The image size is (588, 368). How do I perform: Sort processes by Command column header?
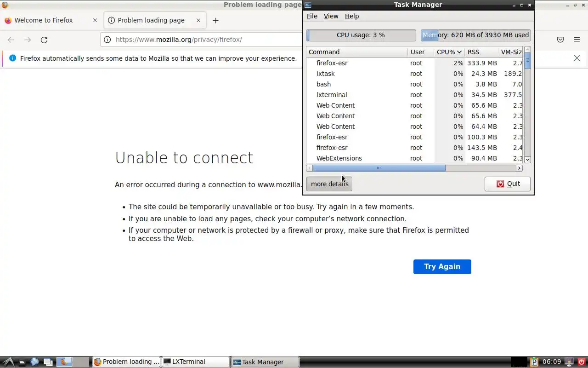357,52
